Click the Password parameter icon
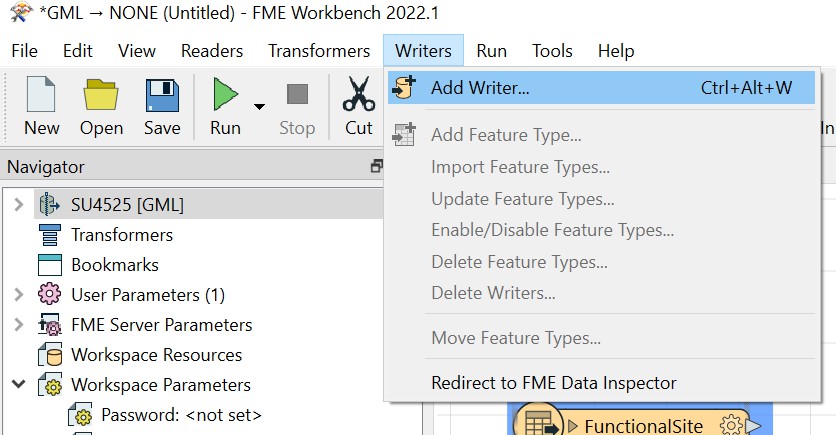836x435 pixels. (80, 415)
